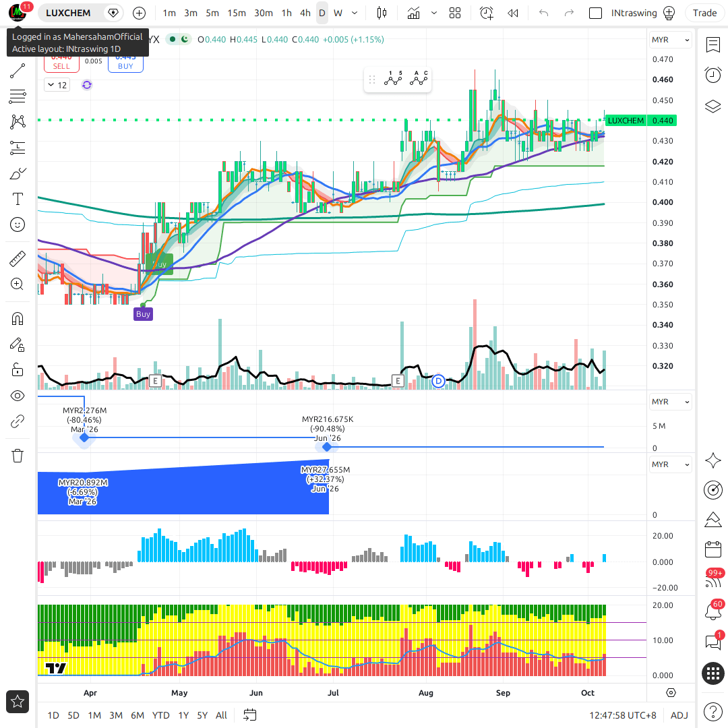Start bar replay mode
The width and height of the screenshot is (728, 728).
(512, 13)
